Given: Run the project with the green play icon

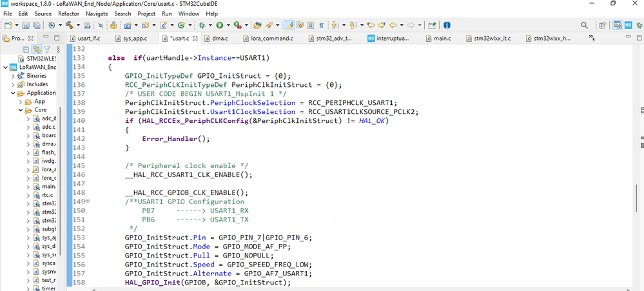Looking at the screenshot, I should coord(220,26).
